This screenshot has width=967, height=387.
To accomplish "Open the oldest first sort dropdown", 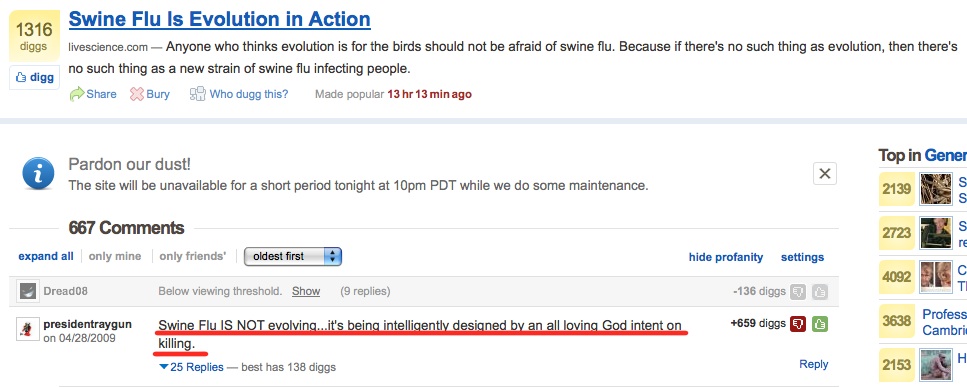I will coord(293,256).
